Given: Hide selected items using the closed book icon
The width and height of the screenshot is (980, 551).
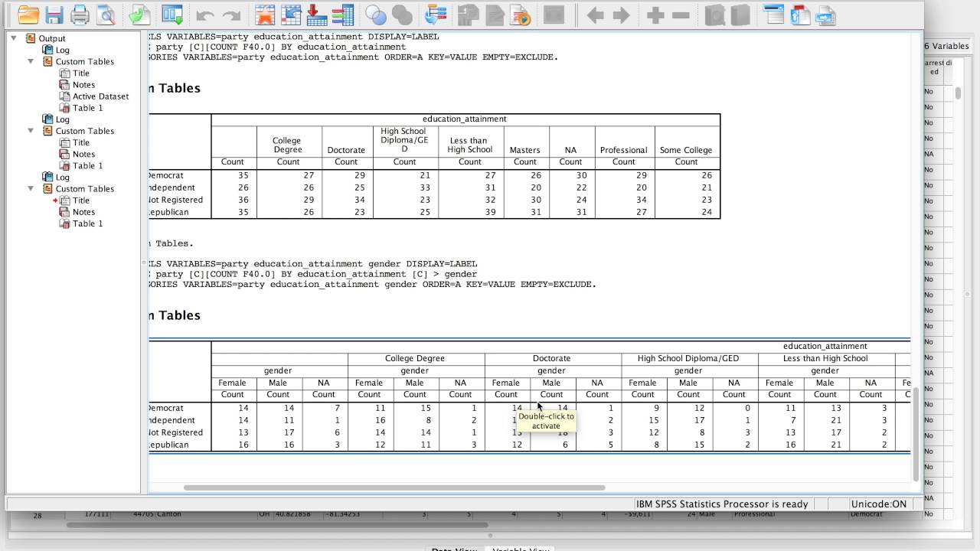Looking at the screenshot, I should [740, 15].
